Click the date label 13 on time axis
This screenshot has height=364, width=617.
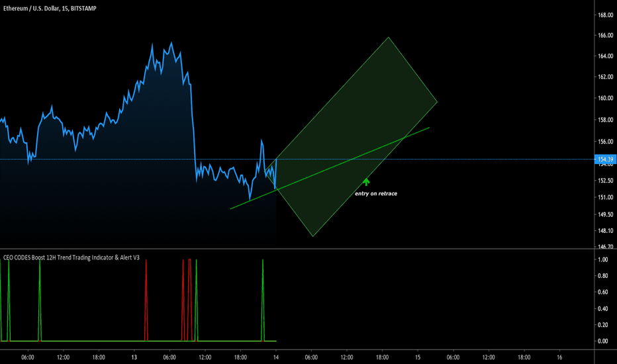(x=134, y=357)
